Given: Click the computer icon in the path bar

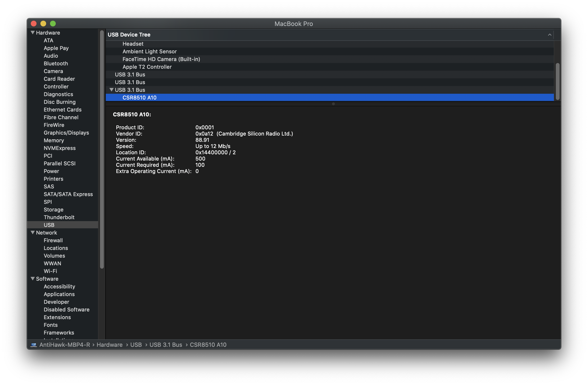Looking at the screenshot, I should coord(34,345).
